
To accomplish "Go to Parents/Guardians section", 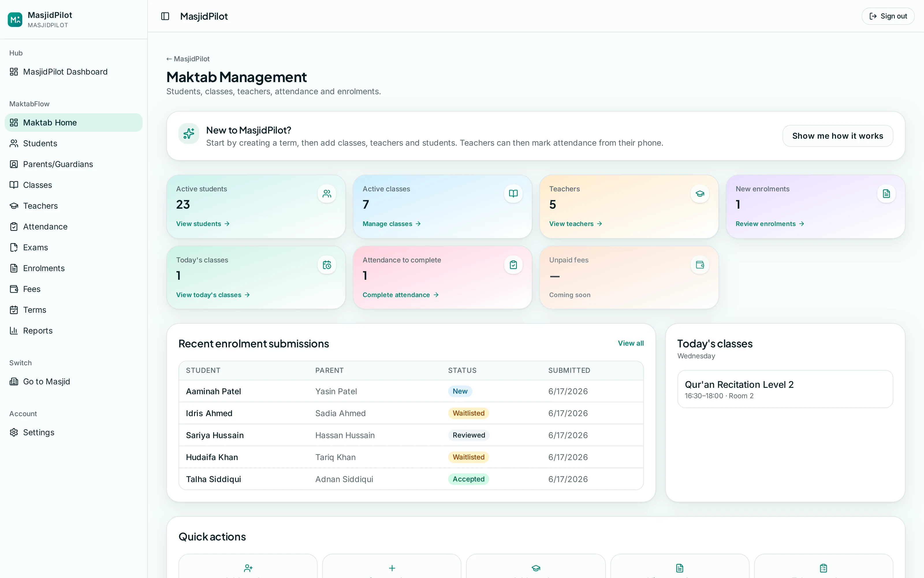I will (73, 164).
